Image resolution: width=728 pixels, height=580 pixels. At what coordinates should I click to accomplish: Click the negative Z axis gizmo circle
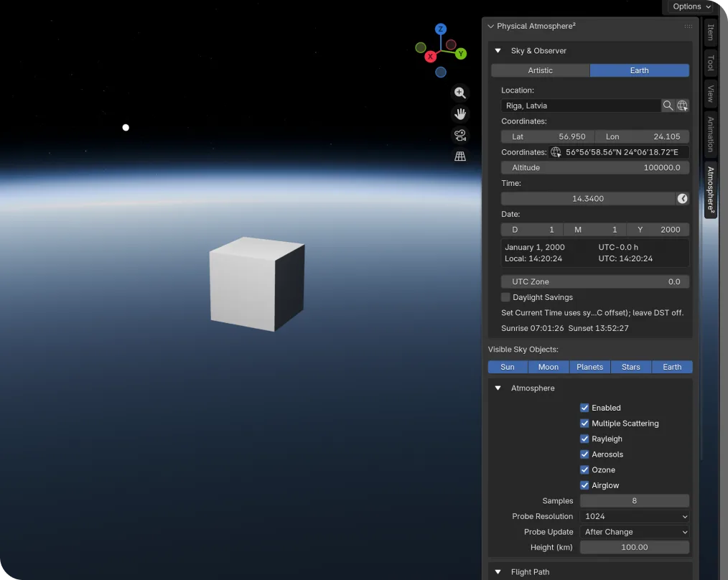coord(441,72)
